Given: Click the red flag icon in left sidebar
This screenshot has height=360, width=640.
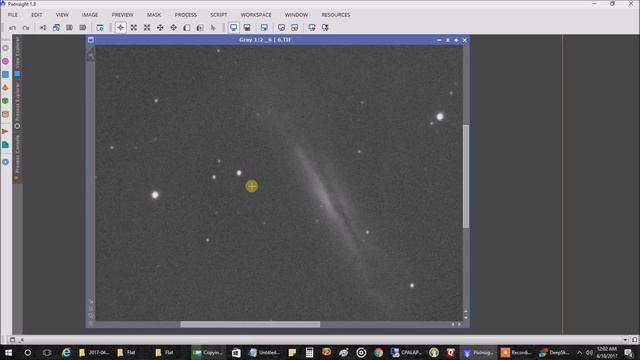Looking at the screenshot, I should (x=5, y=131).
